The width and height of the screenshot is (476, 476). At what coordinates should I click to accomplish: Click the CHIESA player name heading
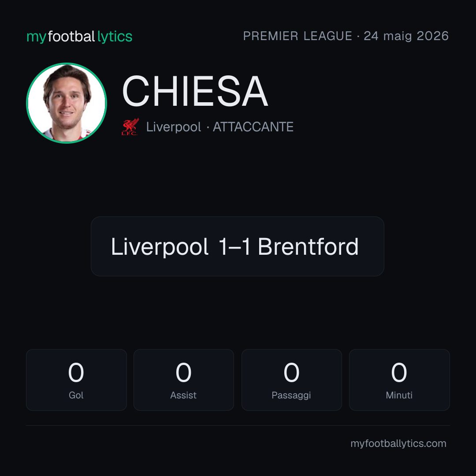pos(195,91)
